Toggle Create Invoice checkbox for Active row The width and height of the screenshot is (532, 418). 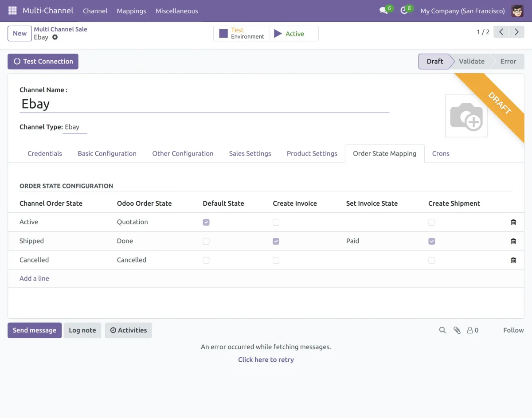click(276, 222)
